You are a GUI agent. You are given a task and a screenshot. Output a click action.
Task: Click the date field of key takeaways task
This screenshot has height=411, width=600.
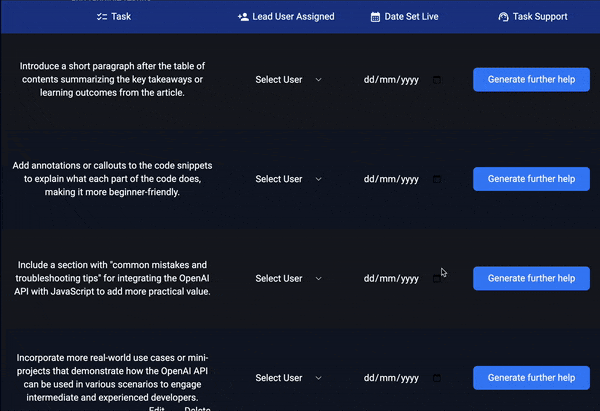[x=402, y=80]
